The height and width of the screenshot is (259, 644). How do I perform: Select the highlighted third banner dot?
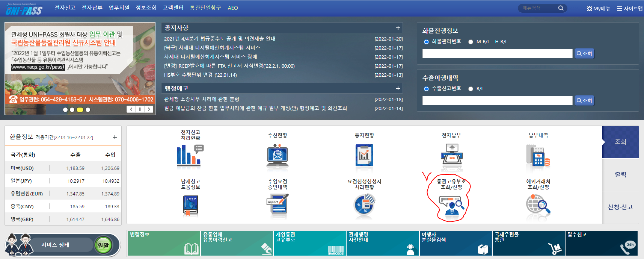coord(80,110)
